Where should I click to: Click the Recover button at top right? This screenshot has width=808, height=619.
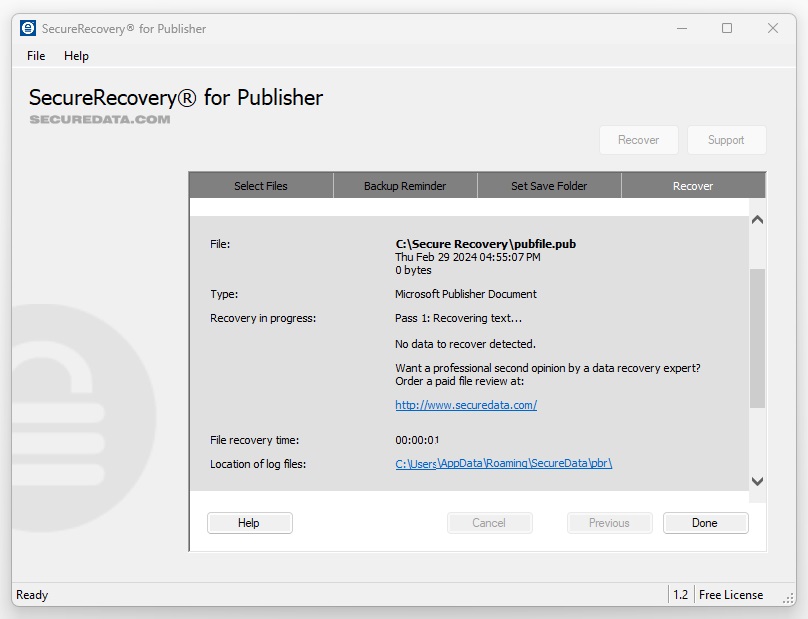(x=638, y=140)
